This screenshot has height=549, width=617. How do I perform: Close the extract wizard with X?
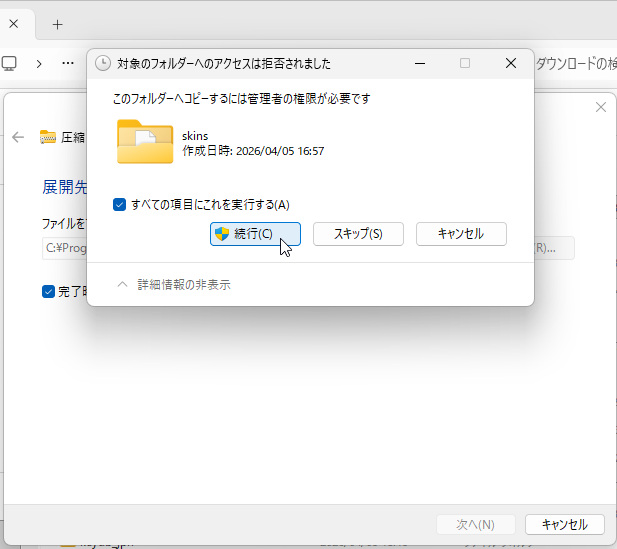click(x=600, y=107)
